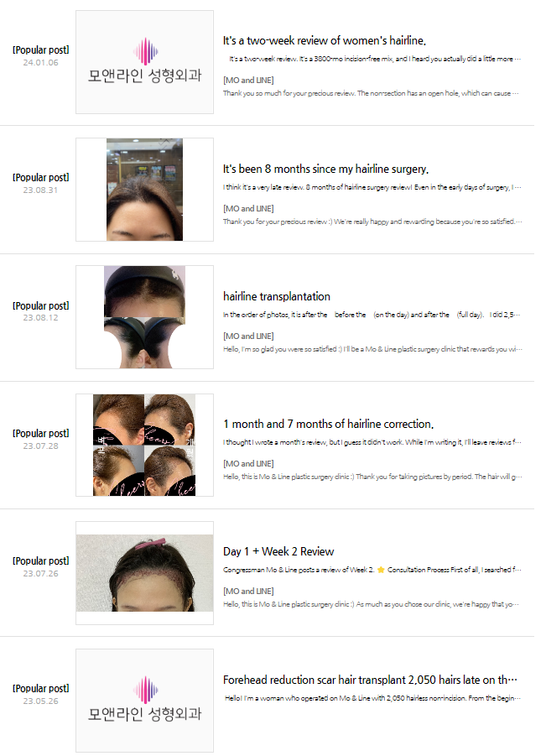Screen dimensions: 546x756
Task: Click the gold star icon in Week 2 review
Action: (381, 570)
